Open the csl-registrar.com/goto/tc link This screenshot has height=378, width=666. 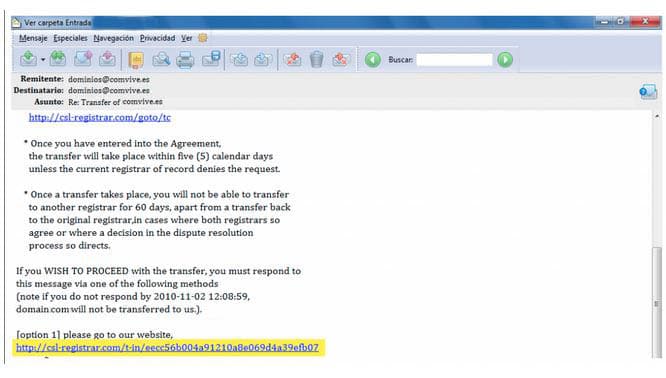[x=100, y=118]
